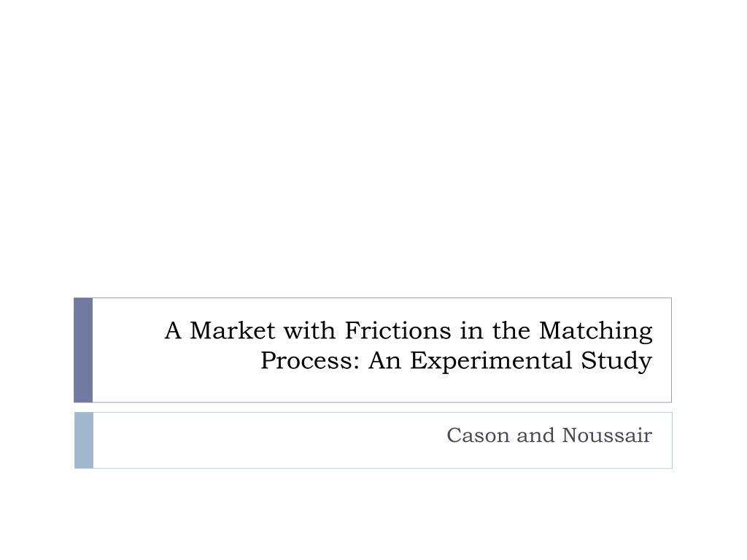
Task: Click the word "the" in the title
Action: 511,330
